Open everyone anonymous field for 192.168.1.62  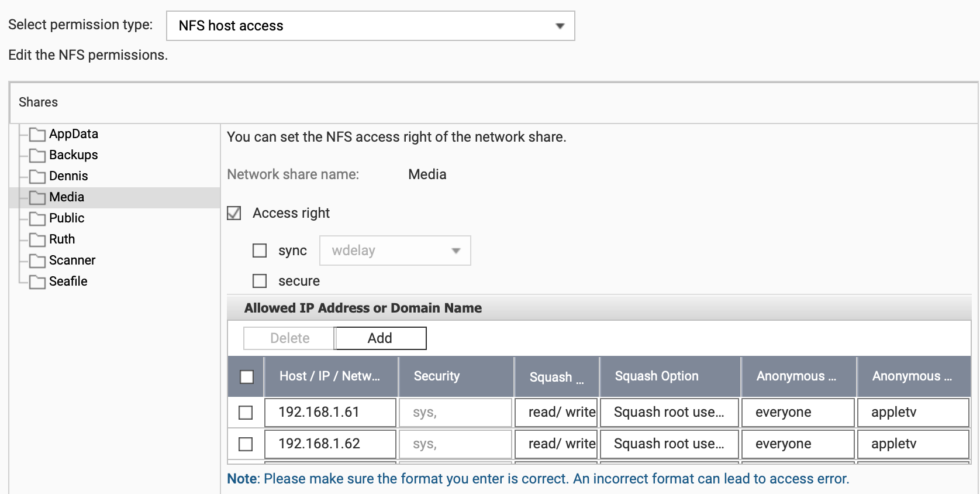click(798, 444)
